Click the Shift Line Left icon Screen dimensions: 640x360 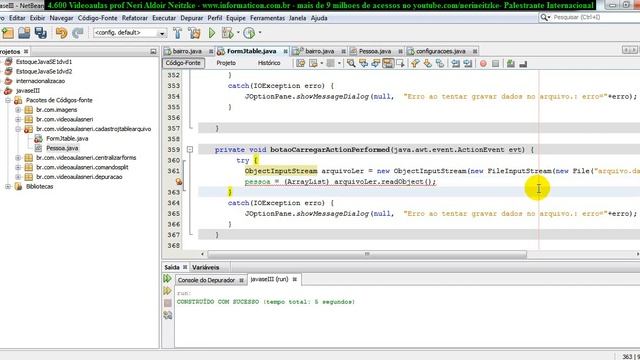coord(456,63)
